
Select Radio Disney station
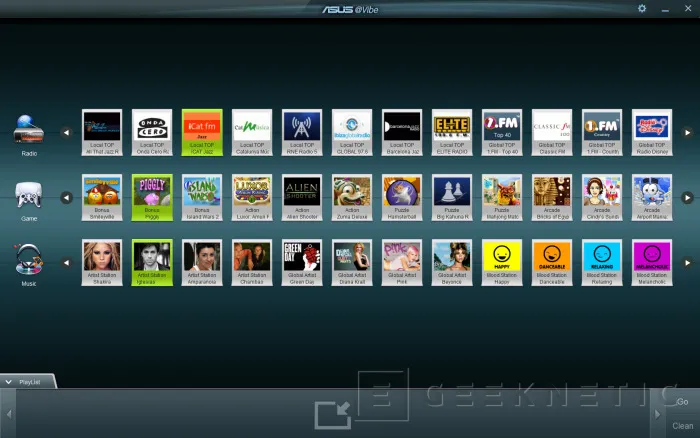(652, 133)
